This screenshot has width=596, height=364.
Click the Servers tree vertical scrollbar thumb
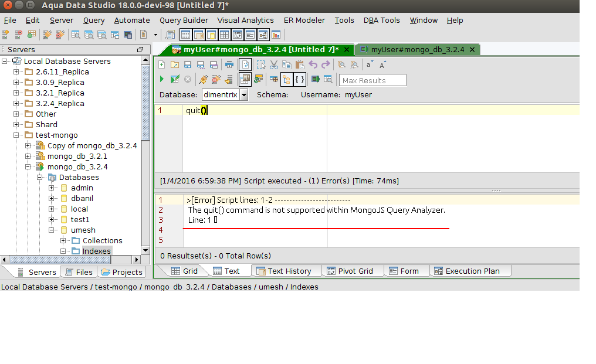coord(145,103)
